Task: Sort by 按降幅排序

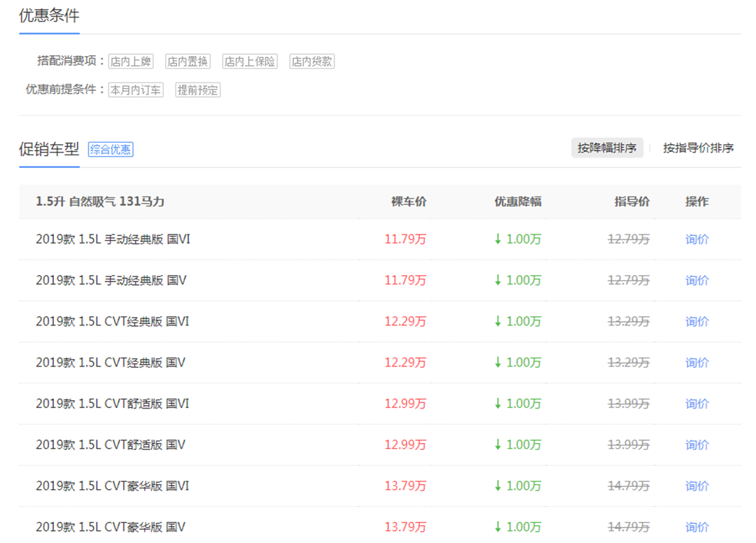Action: (x=607, y=148)
